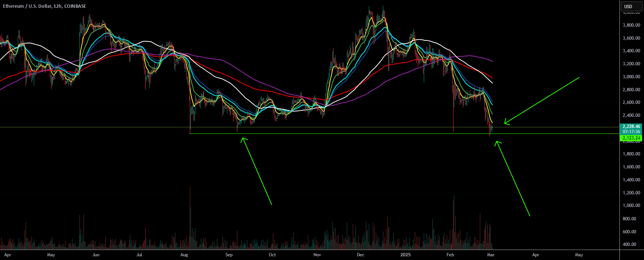
Task: Click the 3,000.00 price axis label
Action: [631, 77]
